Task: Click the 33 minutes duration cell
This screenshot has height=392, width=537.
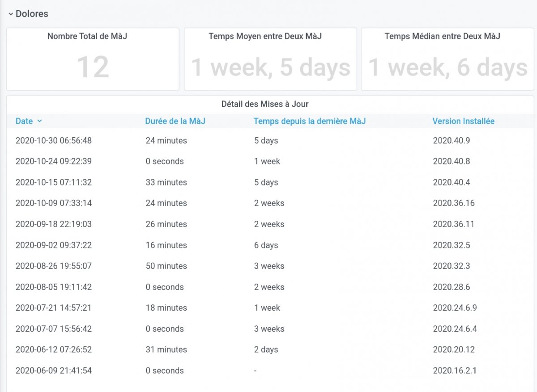Action: point(166,182)
